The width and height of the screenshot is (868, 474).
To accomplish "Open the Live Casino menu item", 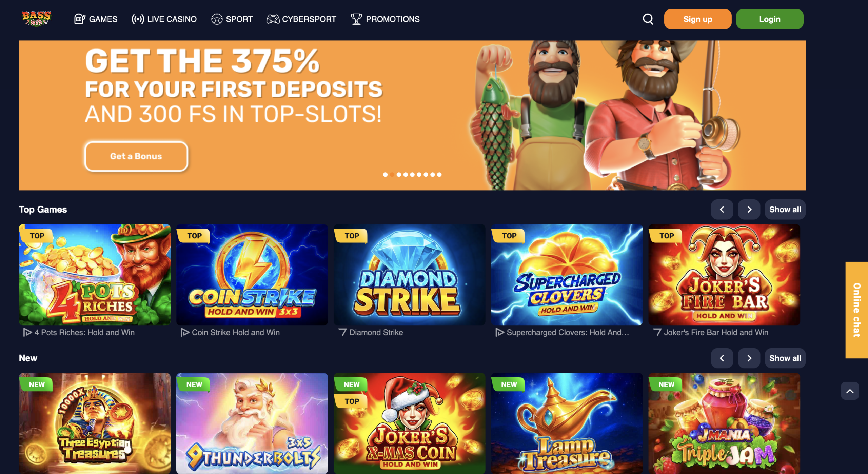I will pyautogui.click(x=164, y=19).
